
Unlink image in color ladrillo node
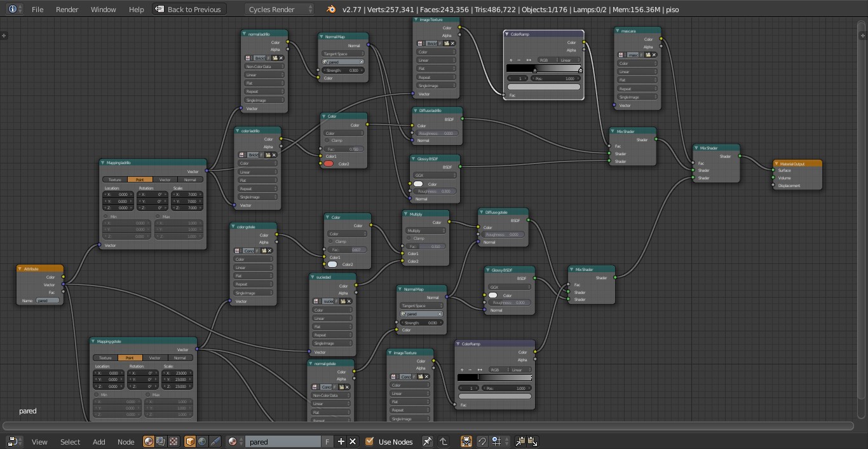(275, 155)
